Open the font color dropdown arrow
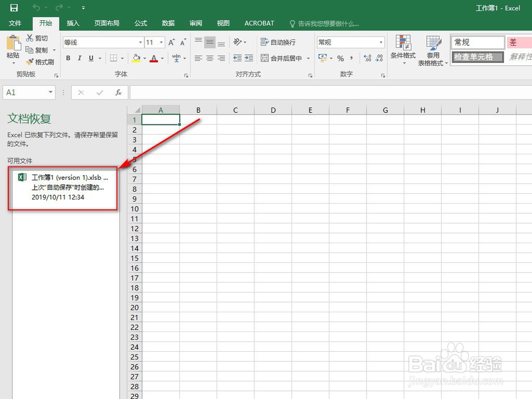The image size is (532, 399). pos(162,59)
